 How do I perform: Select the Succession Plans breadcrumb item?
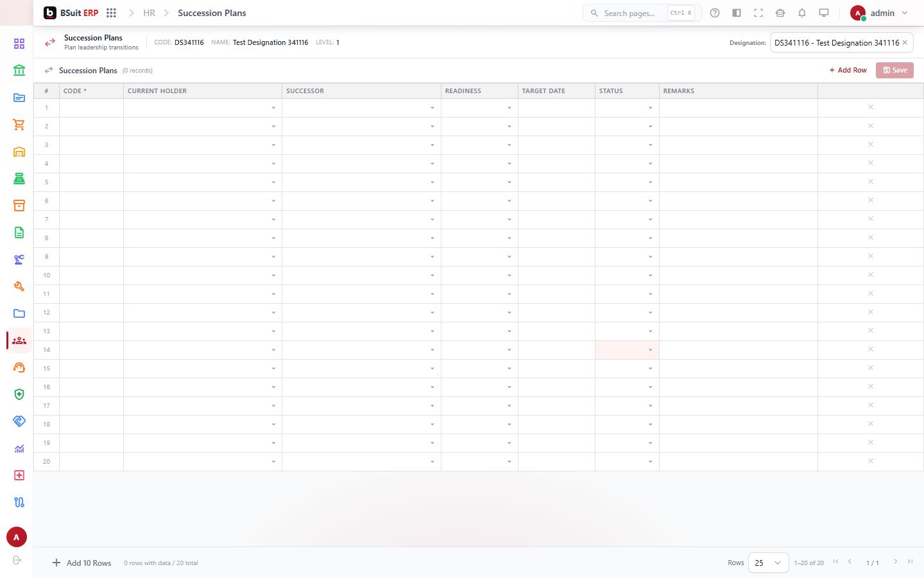[x=212, y=13]
